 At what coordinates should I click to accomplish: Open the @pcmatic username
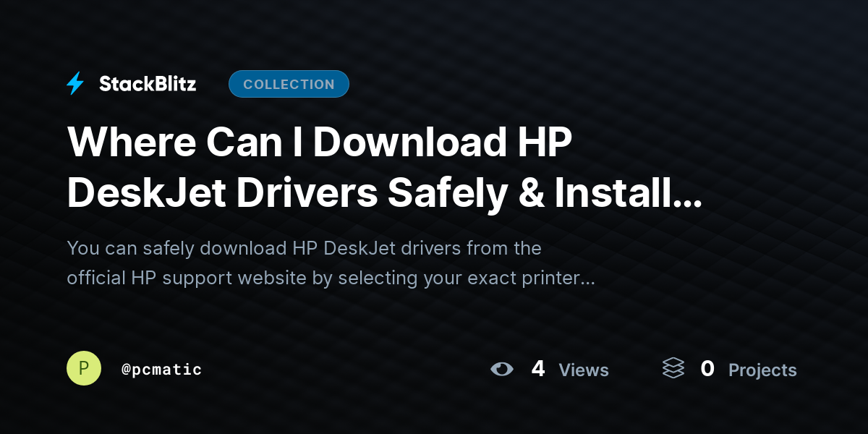point(161,370)
